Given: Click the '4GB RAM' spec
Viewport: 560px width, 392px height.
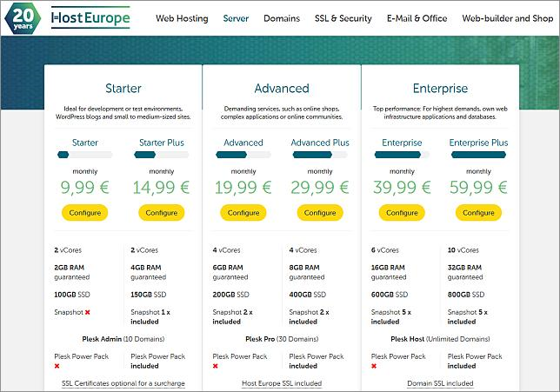Looking at the screenshot, I should click(146, 268).
